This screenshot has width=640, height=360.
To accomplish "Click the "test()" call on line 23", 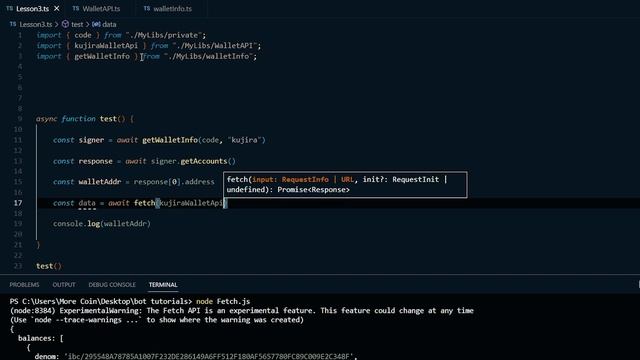I will (49, 266).
